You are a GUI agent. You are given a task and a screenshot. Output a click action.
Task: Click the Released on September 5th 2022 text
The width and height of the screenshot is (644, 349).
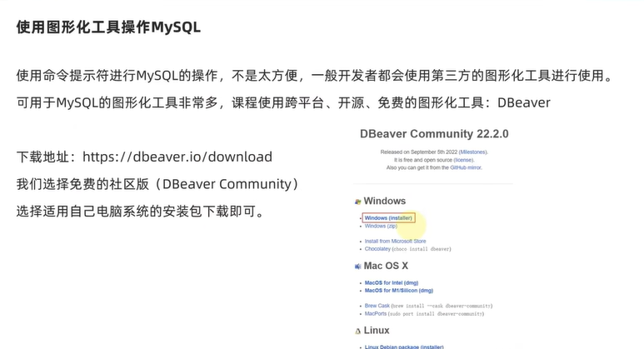[x=419, y=152]
